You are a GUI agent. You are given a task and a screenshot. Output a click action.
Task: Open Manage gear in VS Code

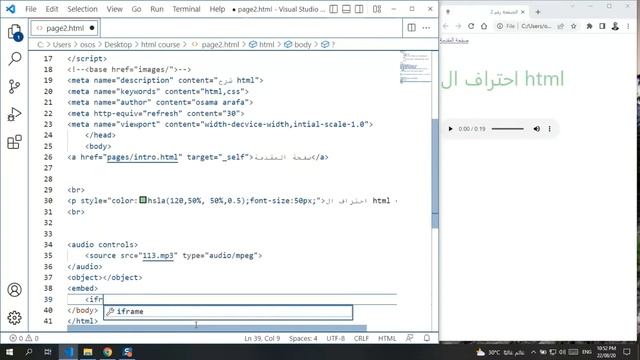(x=15, y=318)
